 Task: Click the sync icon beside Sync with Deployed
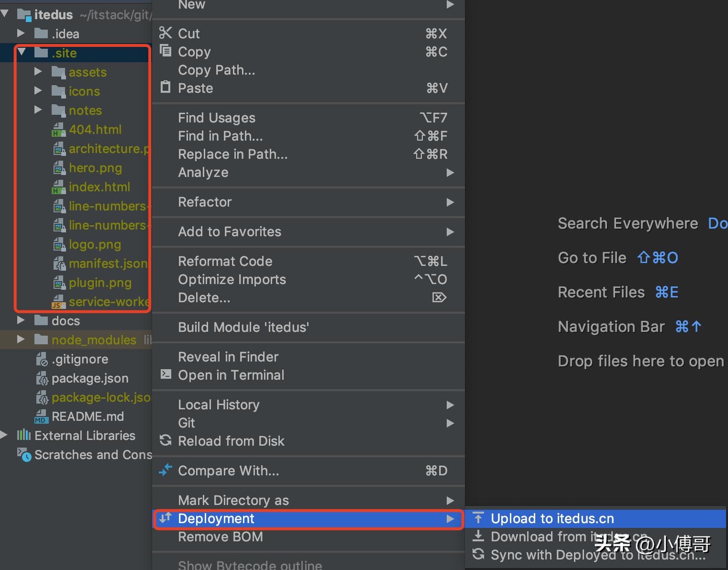point(478,555)
